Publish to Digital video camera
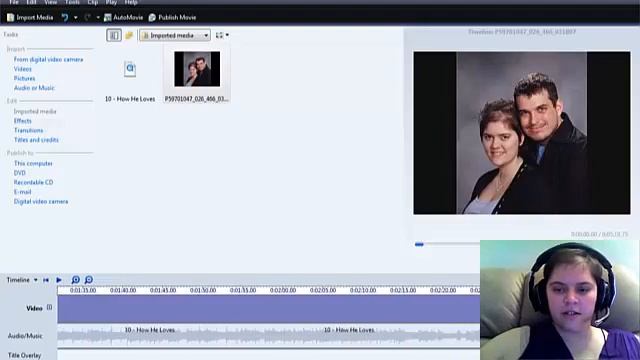The height and width of the screenshot is (360, 640). tap(41, 201)
